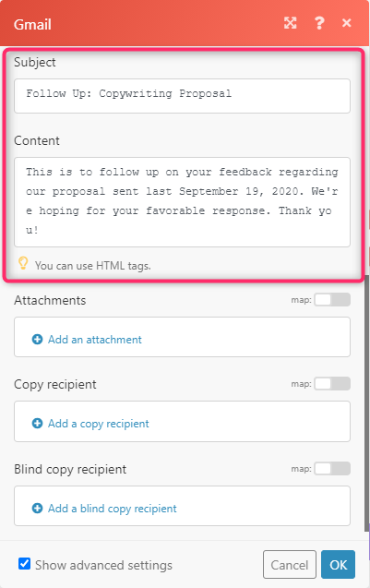Click the plus icon beside Add a blind copy recipient

coord(37,508)
